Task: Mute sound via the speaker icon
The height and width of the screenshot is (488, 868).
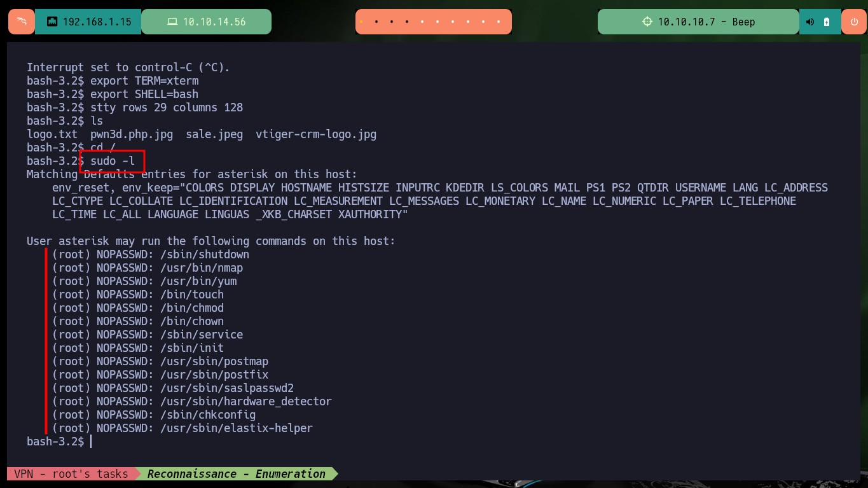Action: point(810,22)
